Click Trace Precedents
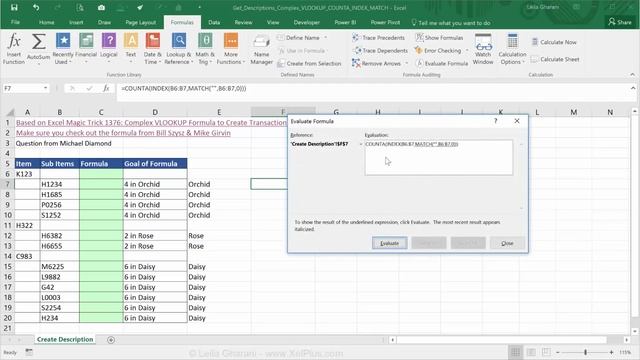Image resolution: width=640 pixels, height=360 pixels. 378,38
